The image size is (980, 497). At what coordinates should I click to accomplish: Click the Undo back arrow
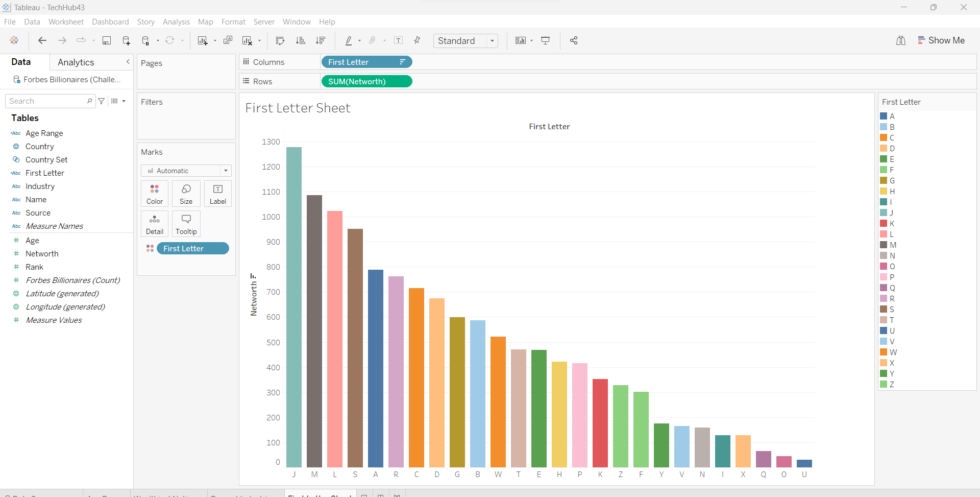click(x=42, y=41)
